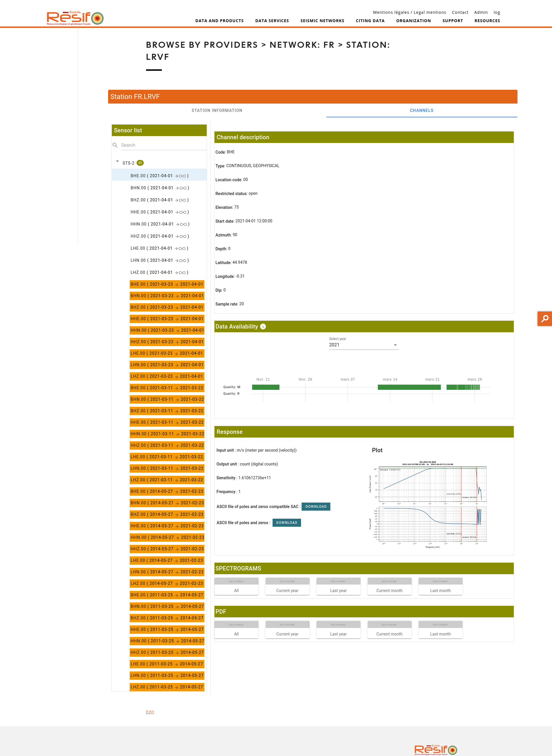Click the Spectrograms Last year card

tap(338, 586)
